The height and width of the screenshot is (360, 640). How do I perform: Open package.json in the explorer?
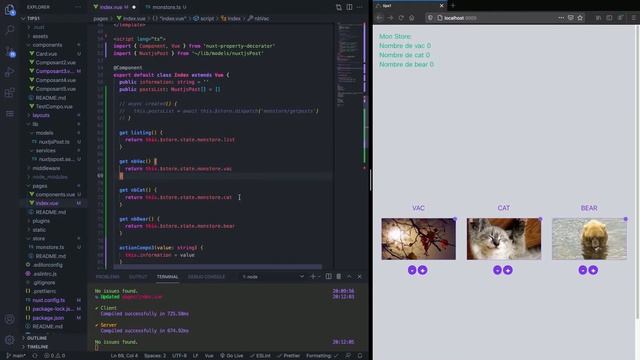48,318
